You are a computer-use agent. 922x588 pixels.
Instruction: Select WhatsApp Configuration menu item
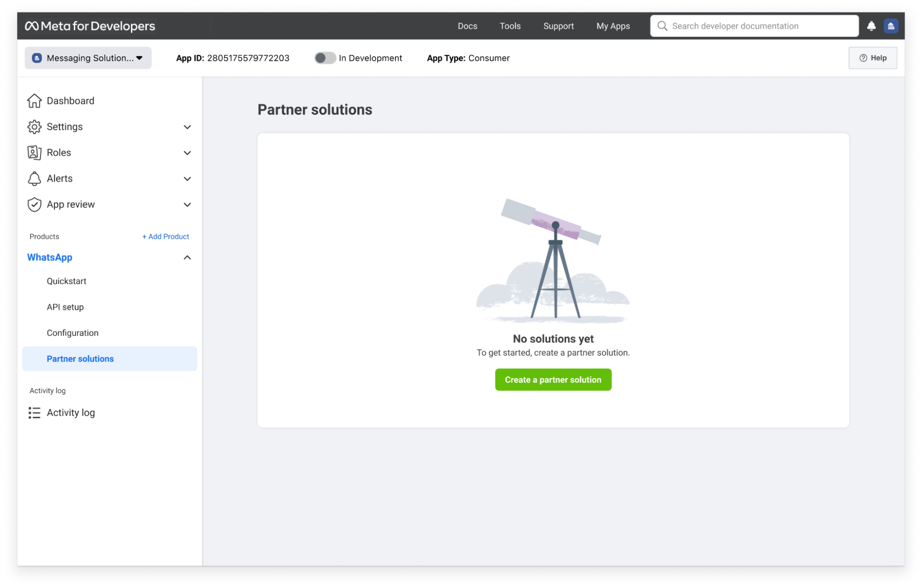pyautogui.click(x=72, y=333)
